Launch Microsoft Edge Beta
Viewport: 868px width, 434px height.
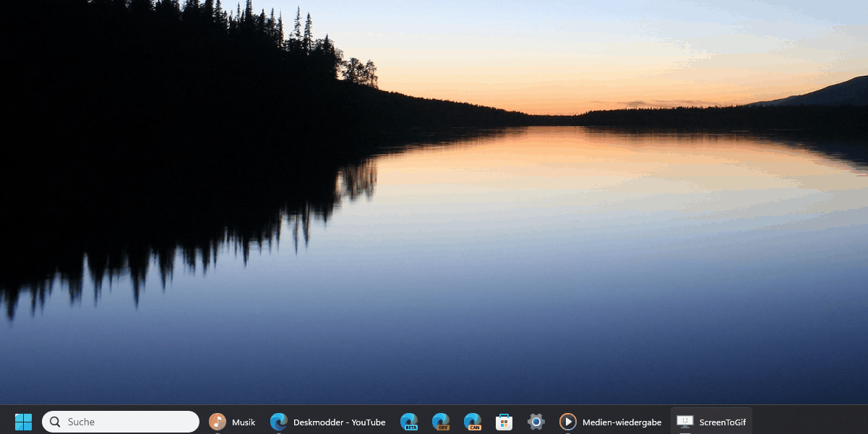pos(409,422)
